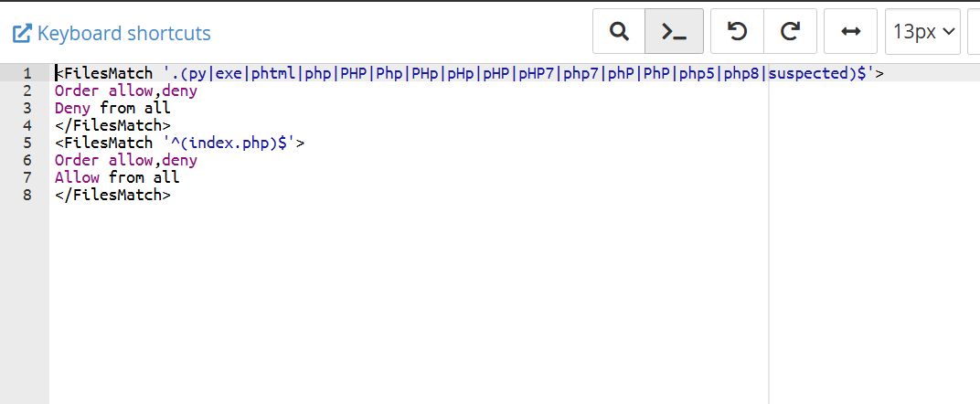The image size is (980, 404).
Task: Redo the last undone edit
Action: tap(790, 32)
